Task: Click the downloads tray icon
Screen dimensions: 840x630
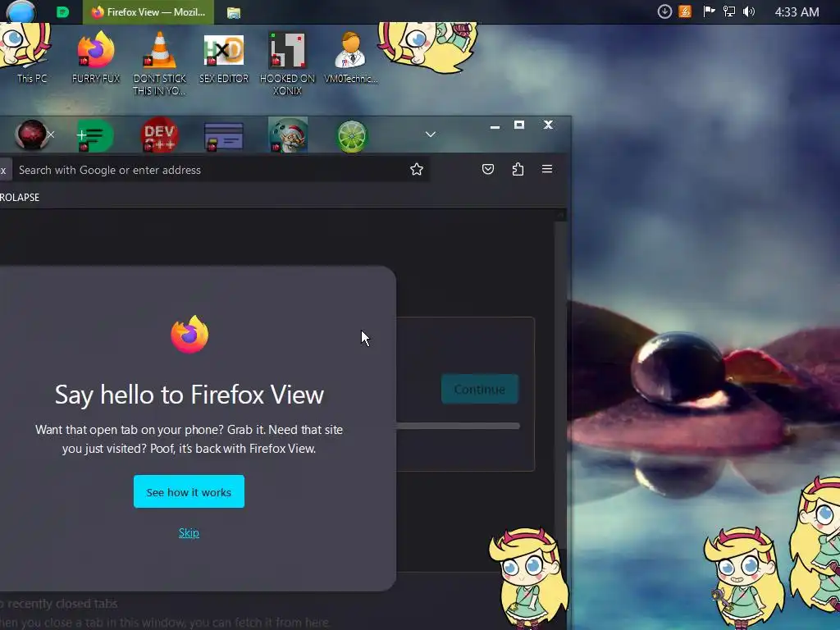Action: pos(664,11)
